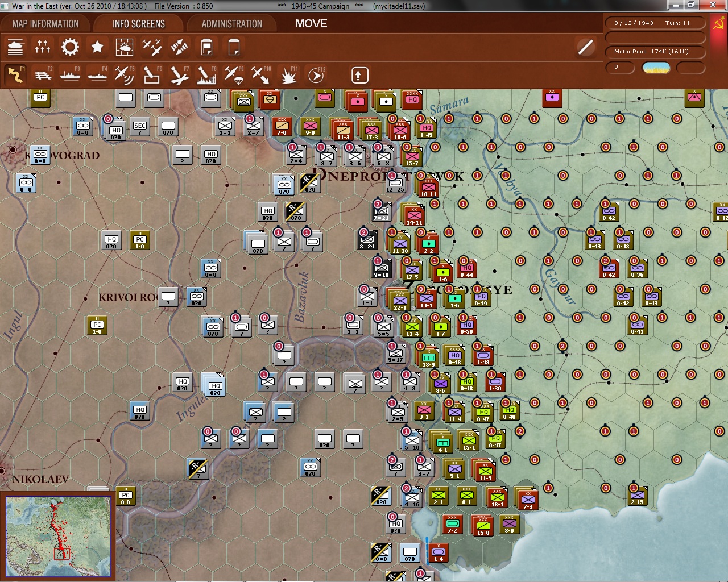The height and width of the screenshot is (582, 728).
Task: Select the German counter 7=21
Action: tap(382, 211)
